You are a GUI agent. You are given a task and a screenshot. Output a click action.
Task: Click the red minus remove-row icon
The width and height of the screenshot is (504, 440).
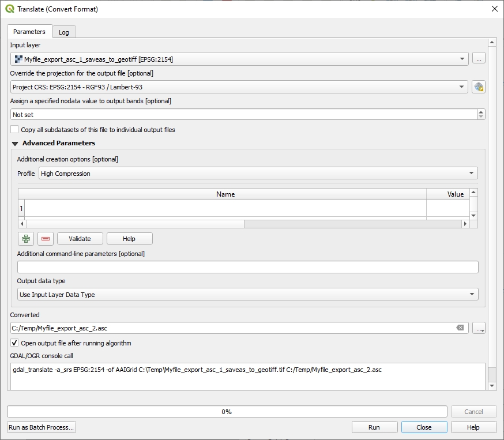click(x=46, y=239)
